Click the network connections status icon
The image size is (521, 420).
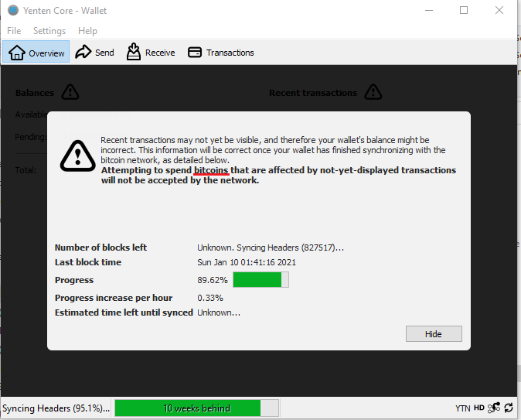click(494, 408)
